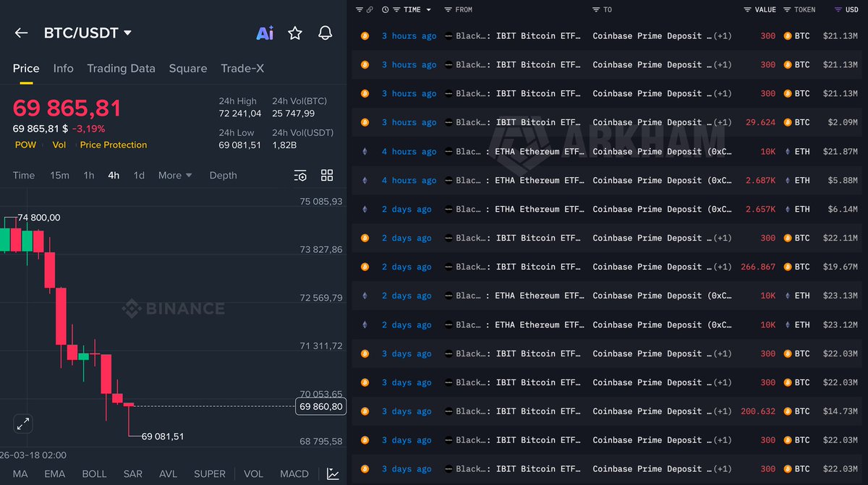This screenshot has height=485, width=868.
Task: Click the BTC token icon beside 200.632
Action: (x=788, y=411)
